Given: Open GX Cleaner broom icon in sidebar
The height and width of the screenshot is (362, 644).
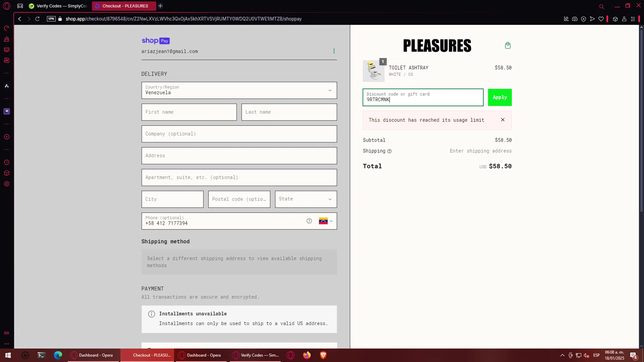Looking at the screenshot, I should coord(6,39).
